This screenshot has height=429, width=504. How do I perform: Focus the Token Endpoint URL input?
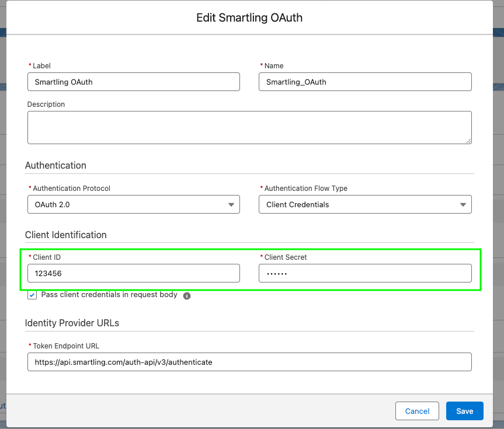[x=249, y=362]
